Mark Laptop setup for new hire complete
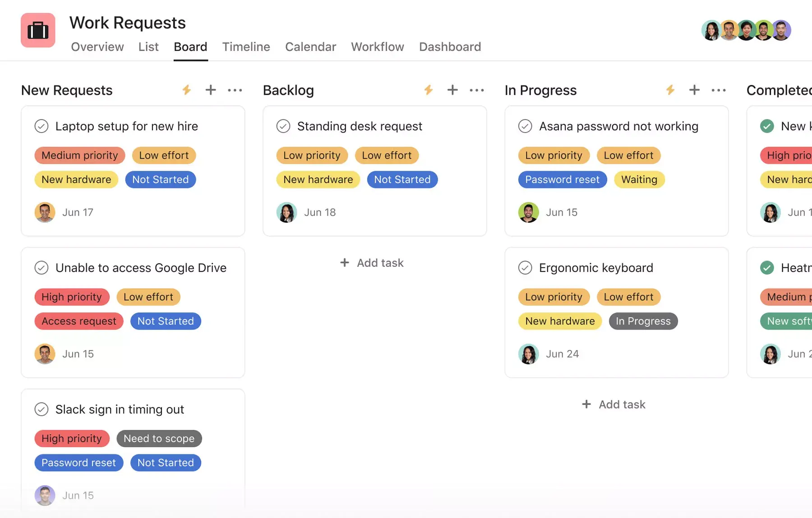This screenshot has width=812, height=518. pos(41,126)
